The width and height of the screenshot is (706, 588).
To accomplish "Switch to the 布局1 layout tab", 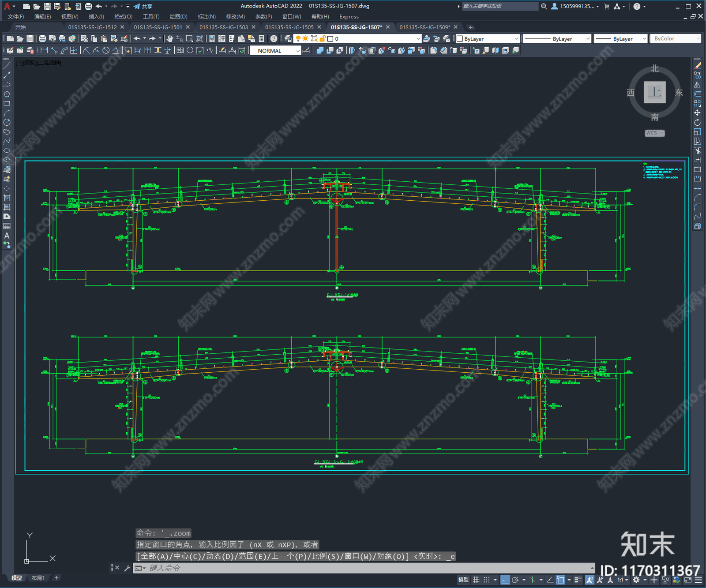I will coord(38,578).
